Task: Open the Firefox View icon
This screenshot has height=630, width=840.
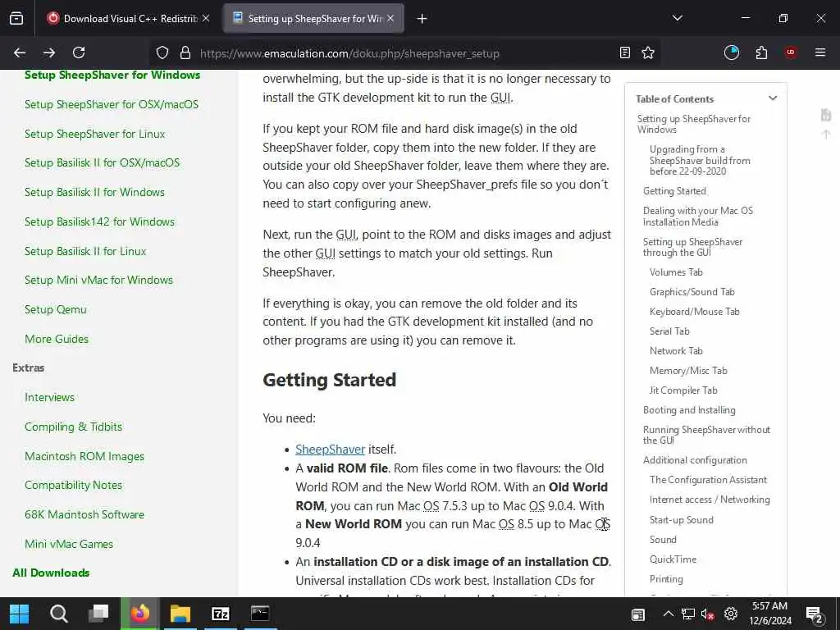Action: pyautogui.click(x=16, y=19)
